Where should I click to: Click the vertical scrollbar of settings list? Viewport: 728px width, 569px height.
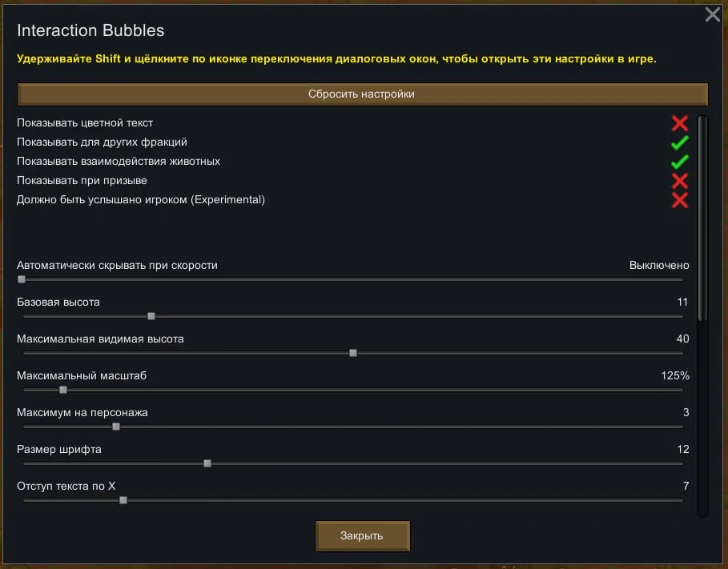702,218
